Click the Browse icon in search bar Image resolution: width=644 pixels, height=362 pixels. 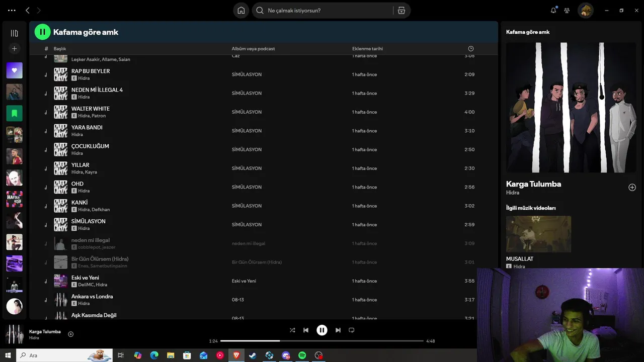(x=401, y=11)
